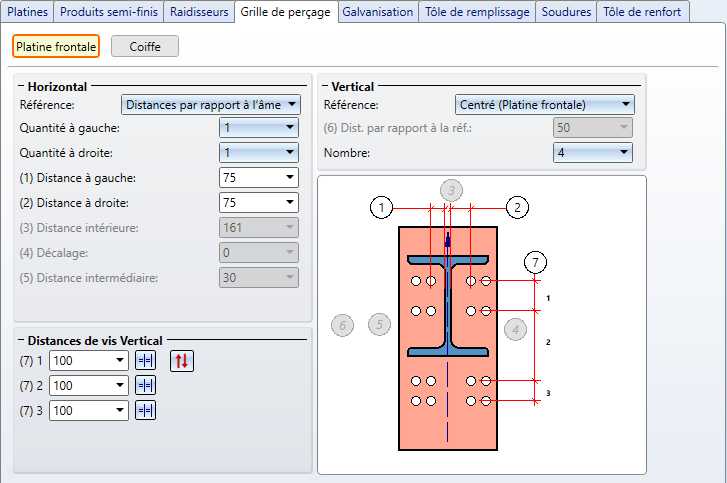
Task: Open the Horizontal Référence dropdown
Action: point(211,104)
